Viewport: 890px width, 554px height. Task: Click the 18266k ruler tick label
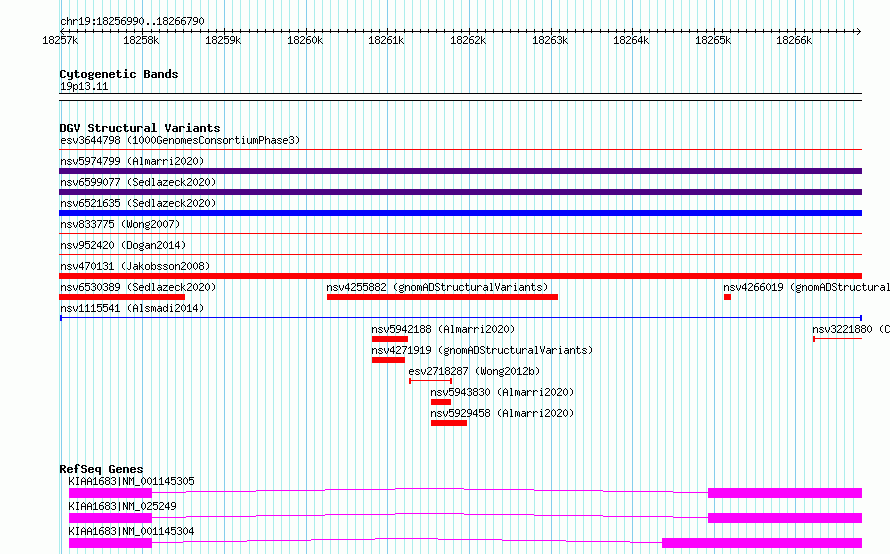794,40
